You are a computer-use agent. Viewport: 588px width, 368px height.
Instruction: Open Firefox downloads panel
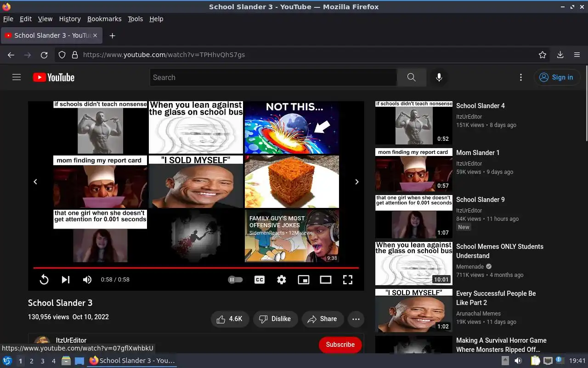[560, 55]
